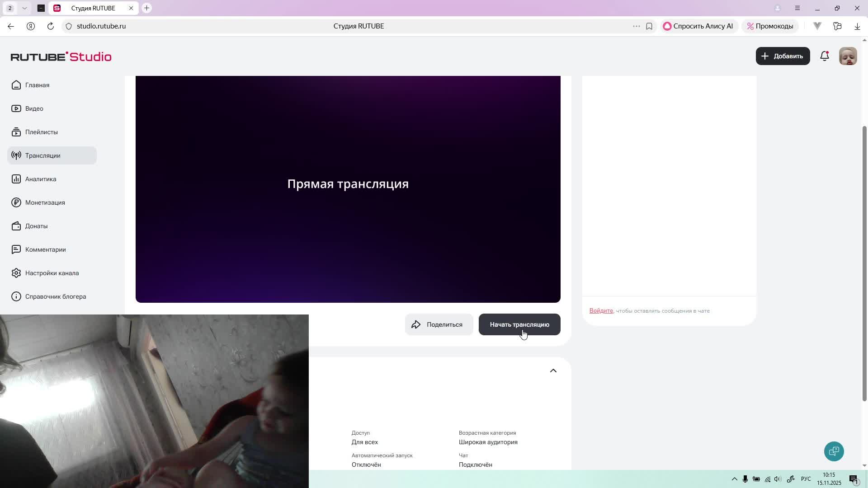Open the Видео section in sidebar
The width and height of the screenshot is (868, 488).
tap(34, 108)
